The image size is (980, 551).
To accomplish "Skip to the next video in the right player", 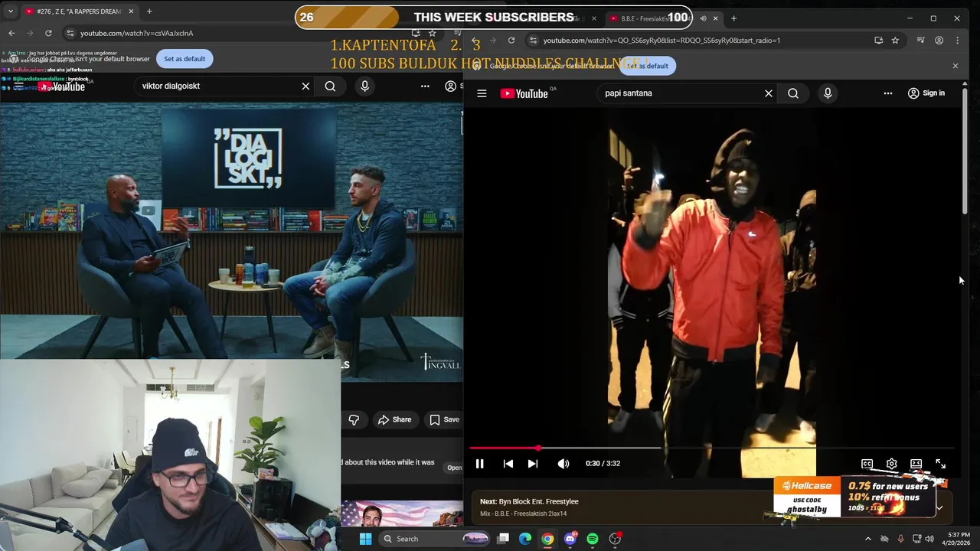I will [533, 463].
